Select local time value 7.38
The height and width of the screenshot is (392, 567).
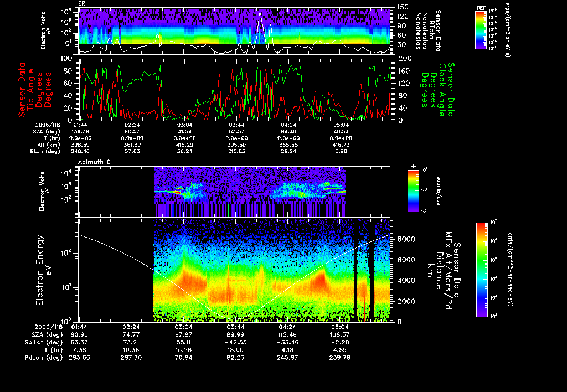[80, 350]
